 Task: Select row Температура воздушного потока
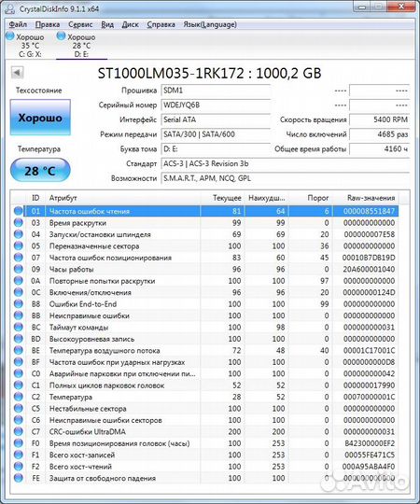[205, 350]
